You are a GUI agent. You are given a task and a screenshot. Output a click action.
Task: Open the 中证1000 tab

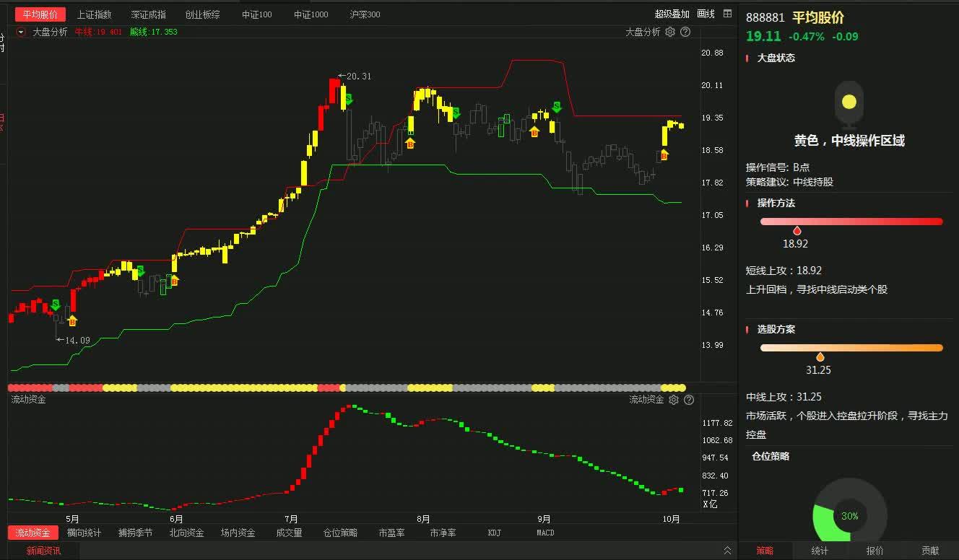pos(311,14)
